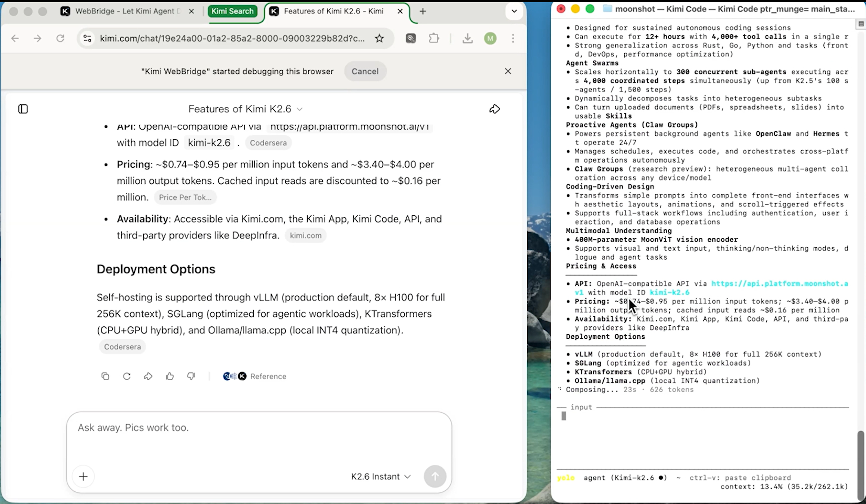
Task: Click the kimi-k2.6 model ID code chip
Action: [x=209, y=143]
